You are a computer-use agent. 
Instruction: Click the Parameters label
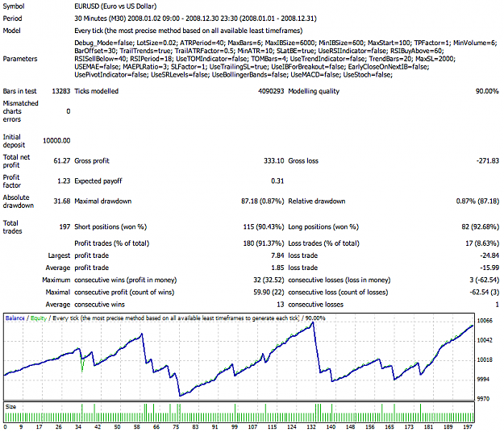pyautogui.click(x=20, y=59)
